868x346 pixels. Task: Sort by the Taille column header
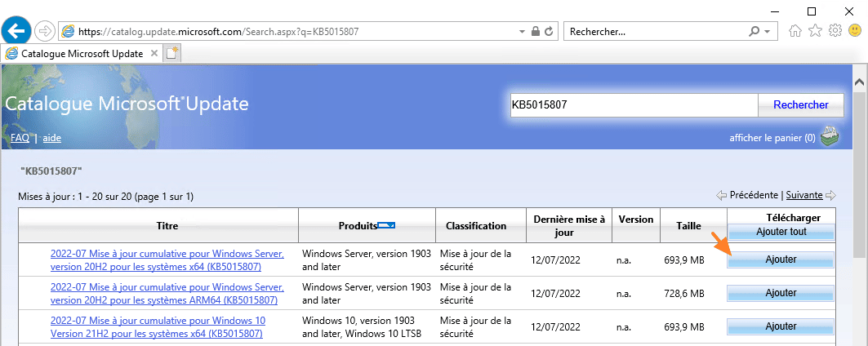pyautogui.click(x=688, y=226)
